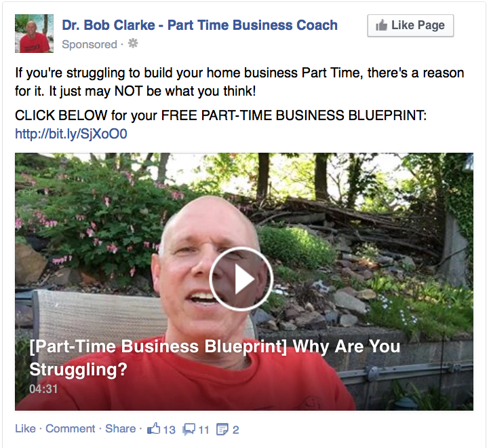Viewport: 489px width, 448px height.
Task: Click the Like Page button
Action: [x=410, y=26]
